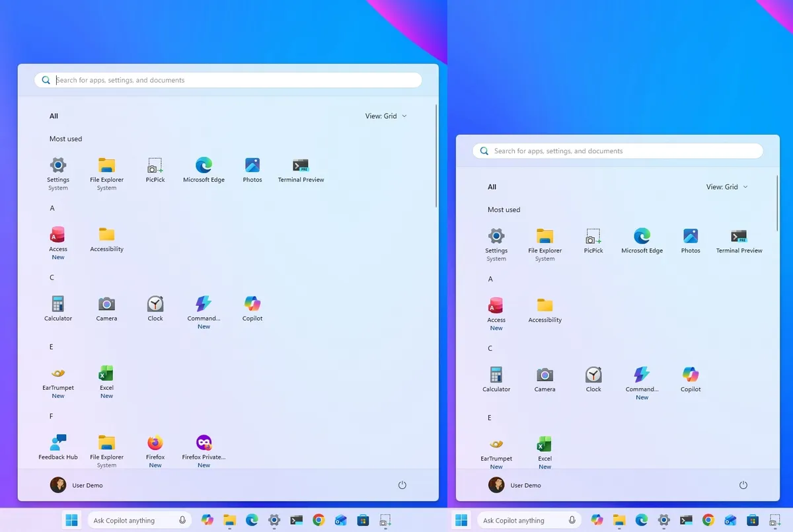Screen dimensions: 793x532
Task: Open Feedback Hub from the Start menu
Action: 58,447
